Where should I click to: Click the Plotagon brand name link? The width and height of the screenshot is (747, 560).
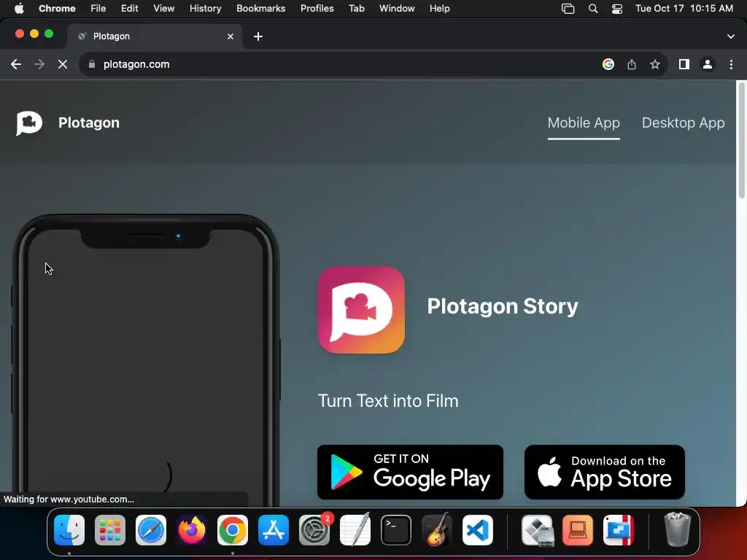88,122
